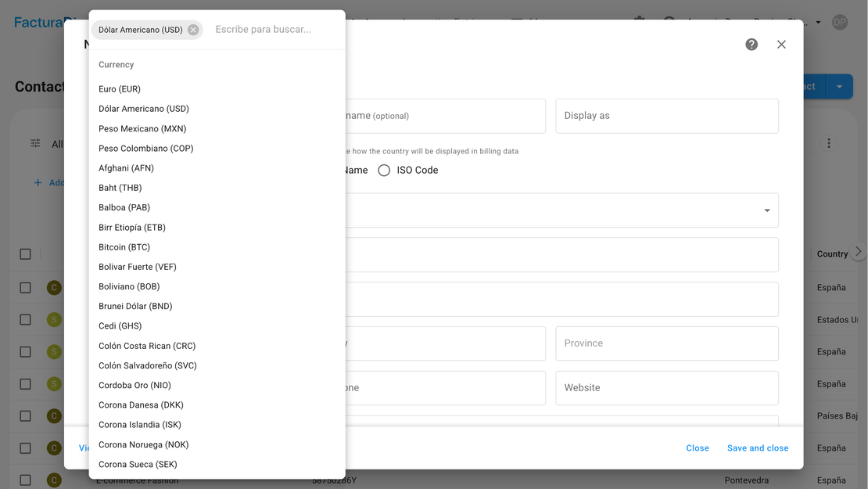Remove the Dólar Americano (USD) chip

coord(193,30)
